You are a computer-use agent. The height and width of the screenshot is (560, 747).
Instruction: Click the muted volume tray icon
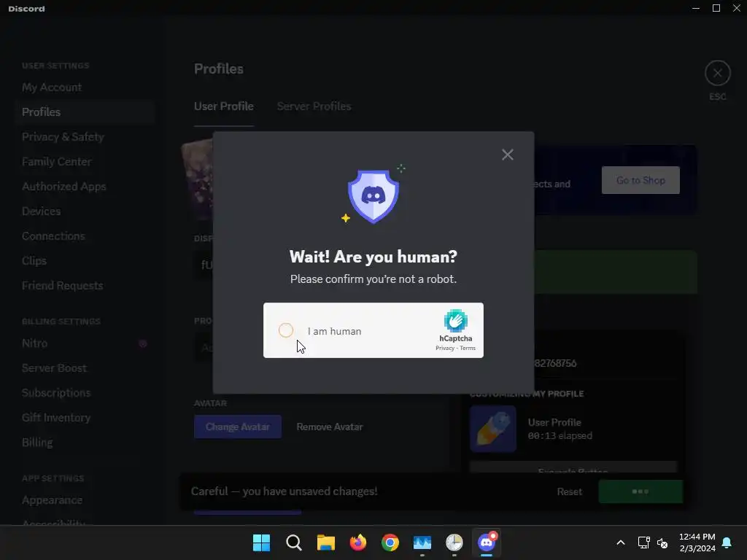(662, 542)
